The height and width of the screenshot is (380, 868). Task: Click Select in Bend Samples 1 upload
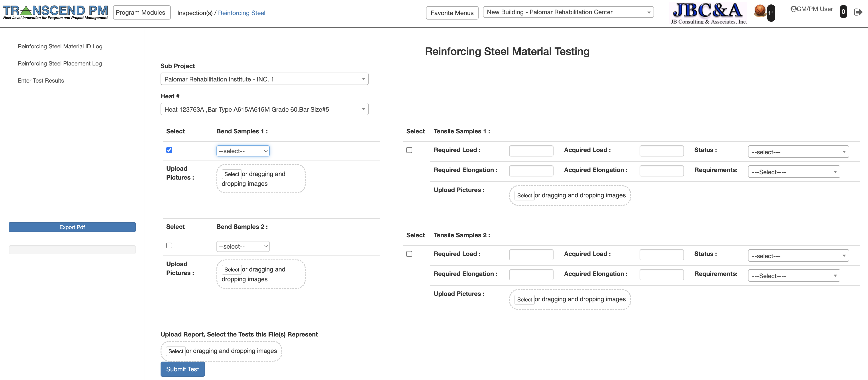point(232,174)
